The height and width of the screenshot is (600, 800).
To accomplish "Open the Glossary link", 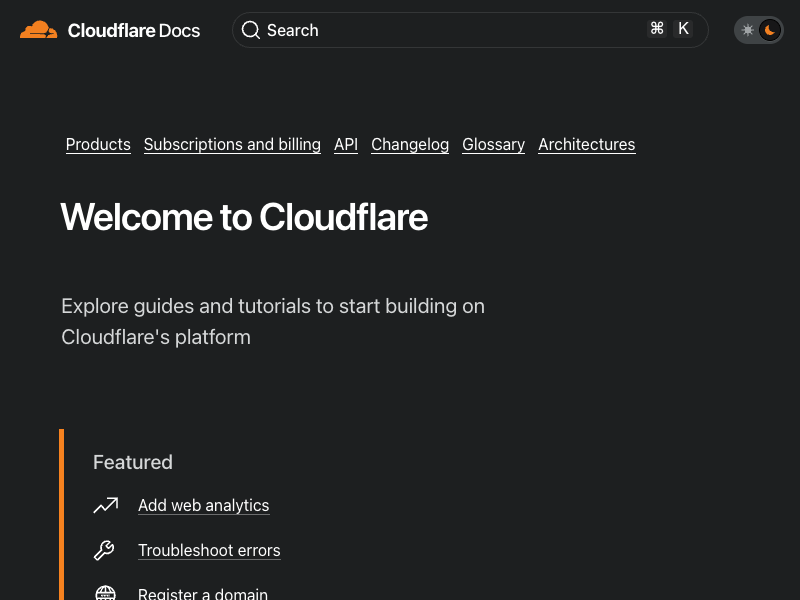I will [x=493, y=144].
